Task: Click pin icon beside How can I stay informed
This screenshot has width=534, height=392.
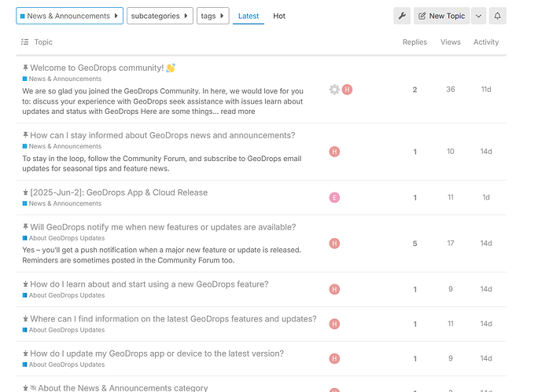Action: click(25, 135)
